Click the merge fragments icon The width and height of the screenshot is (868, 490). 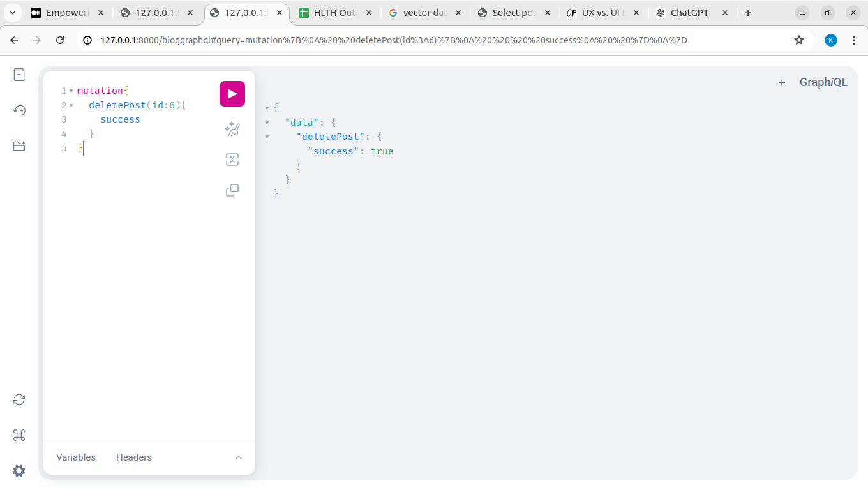click(x=232, y=160)
